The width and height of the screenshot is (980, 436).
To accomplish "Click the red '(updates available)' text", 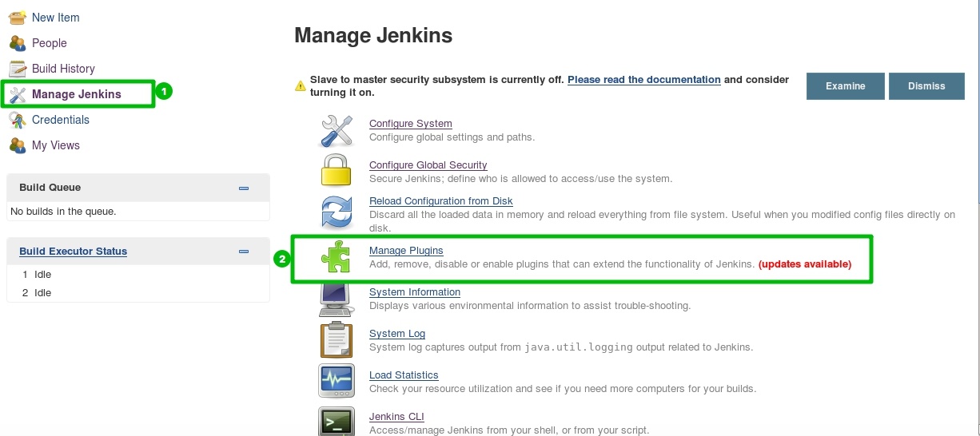I will point(805,264).
